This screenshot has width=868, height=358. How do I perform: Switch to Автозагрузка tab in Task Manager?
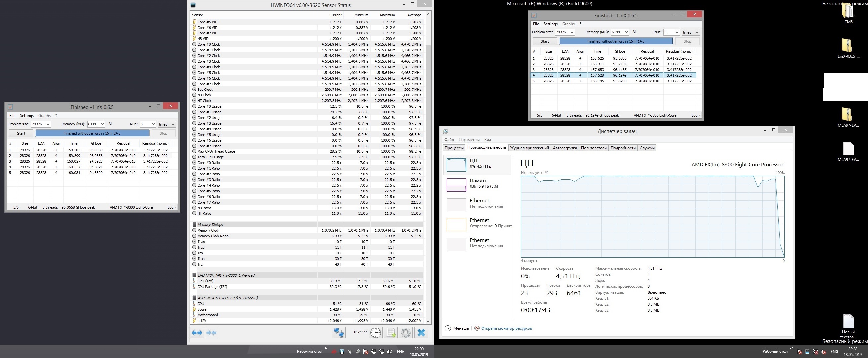coord(565,148)
